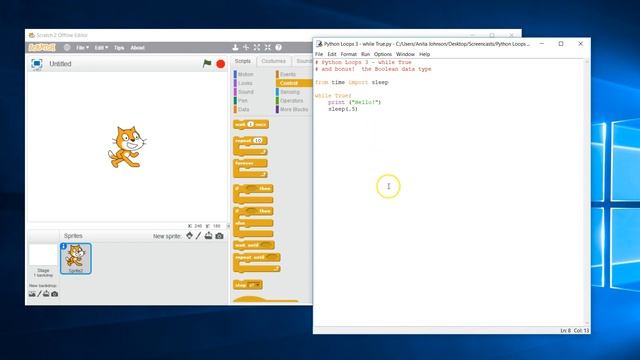Select the Looks block category
The image size is (640, 360).
pos(245,83)
